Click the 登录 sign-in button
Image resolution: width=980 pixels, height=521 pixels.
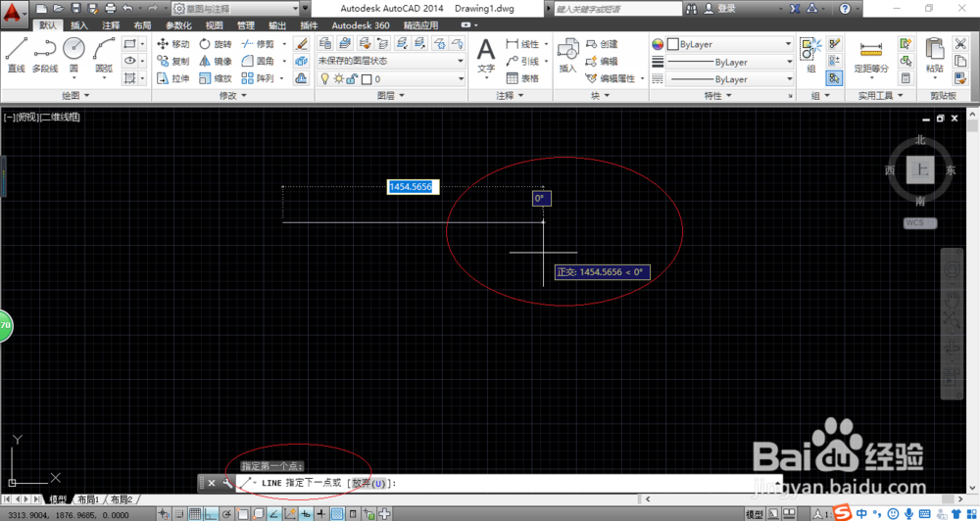pyautogui.click(x=720, y=9)
